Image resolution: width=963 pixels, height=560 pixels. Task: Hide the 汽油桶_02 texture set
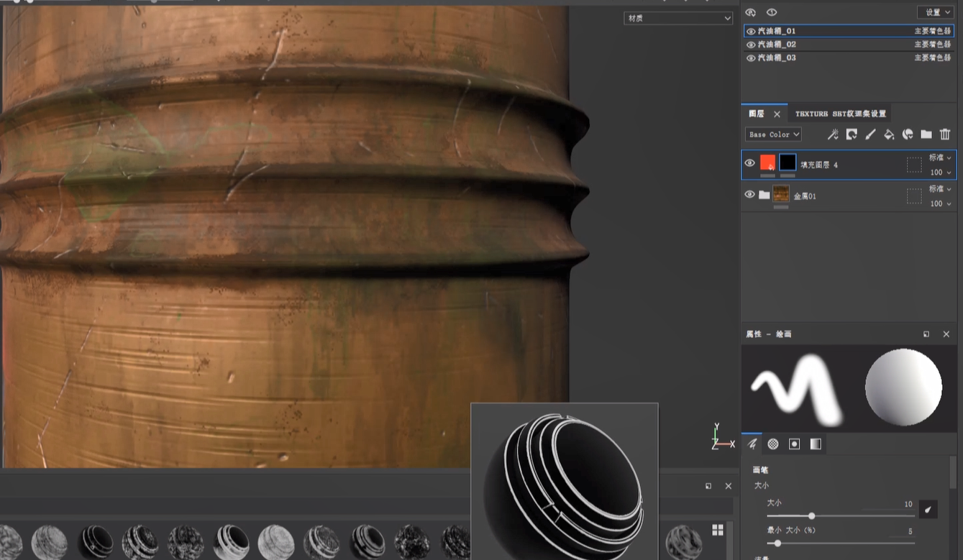(751, 45)
